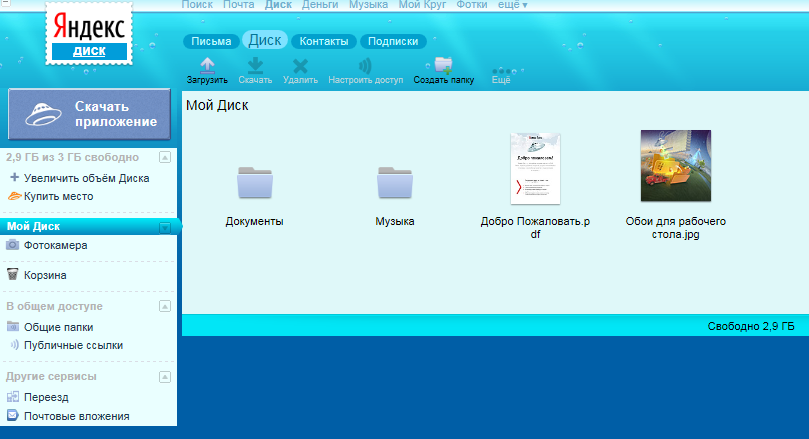Screen dimensions: 809x439
Task: Click Диск in the top navigation bar
Action: (x=278, y=5)
